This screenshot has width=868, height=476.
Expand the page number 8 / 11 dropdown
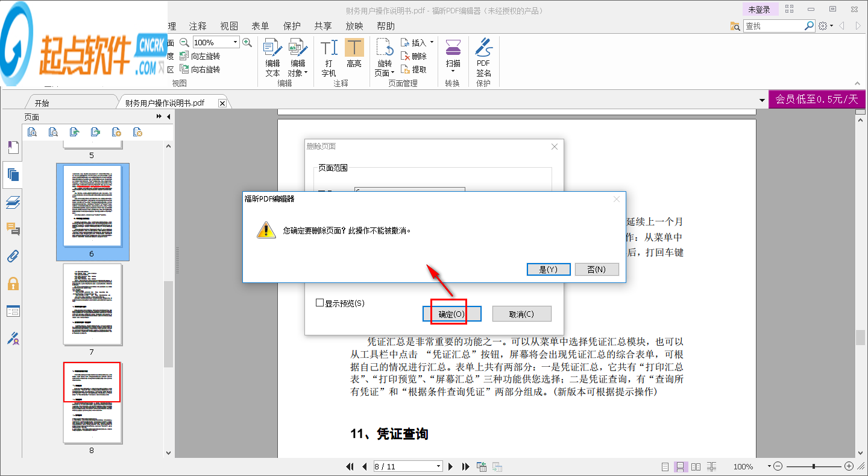pos(438,466)
